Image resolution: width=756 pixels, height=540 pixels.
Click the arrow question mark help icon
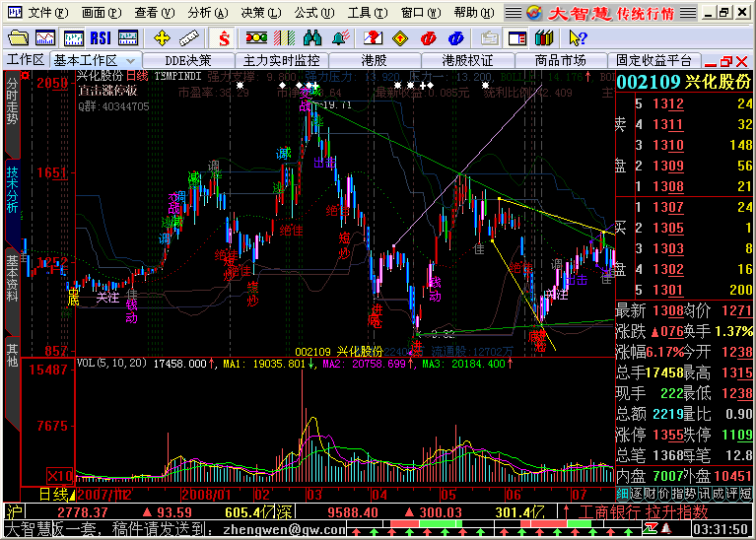point(578,37)
